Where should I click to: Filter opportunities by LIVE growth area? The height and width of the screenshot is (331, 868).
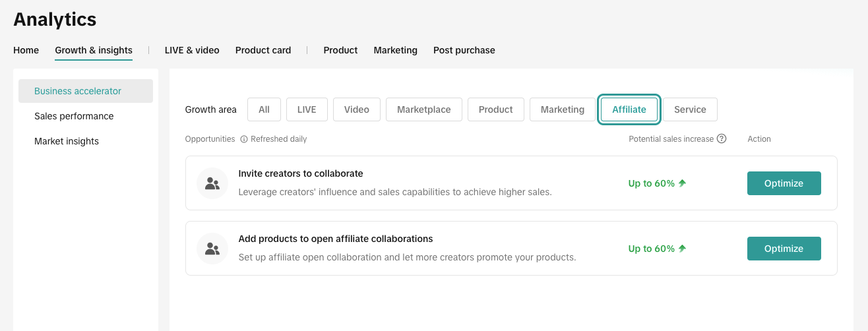(307, 109)
